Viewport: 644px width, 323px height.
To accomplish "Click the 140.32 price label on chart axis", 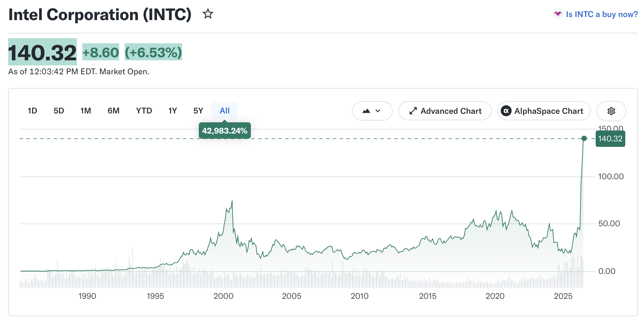I will click(610, 139).
